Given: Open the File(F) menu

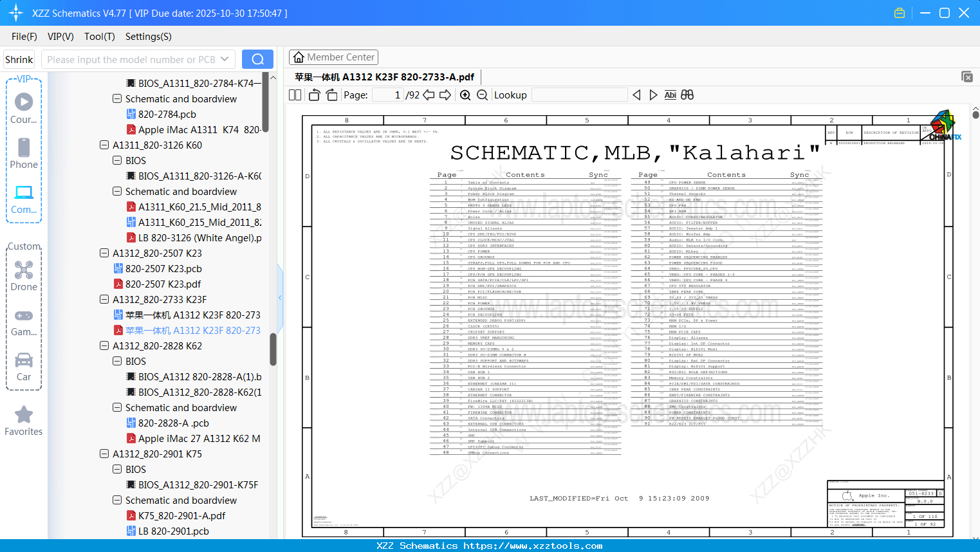Looking at the screenshot, I should coord(24,37).
